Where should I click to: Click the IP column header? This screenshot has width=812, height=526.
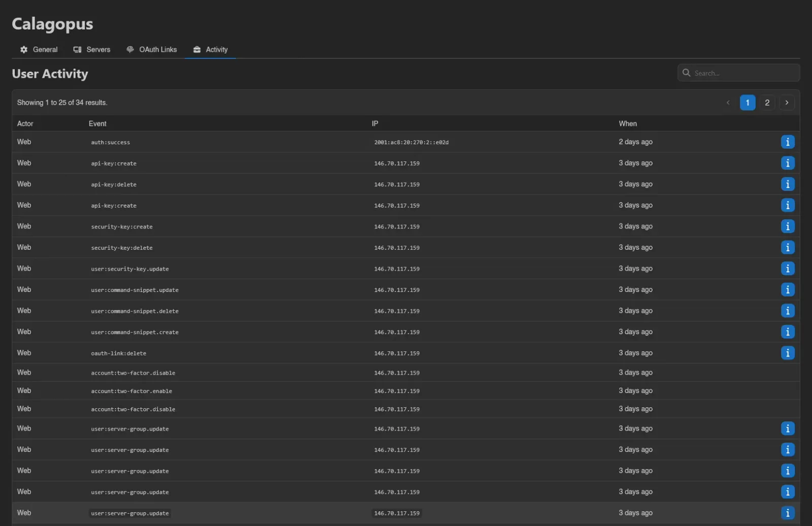pyautogui.click(x=375, y=124)
